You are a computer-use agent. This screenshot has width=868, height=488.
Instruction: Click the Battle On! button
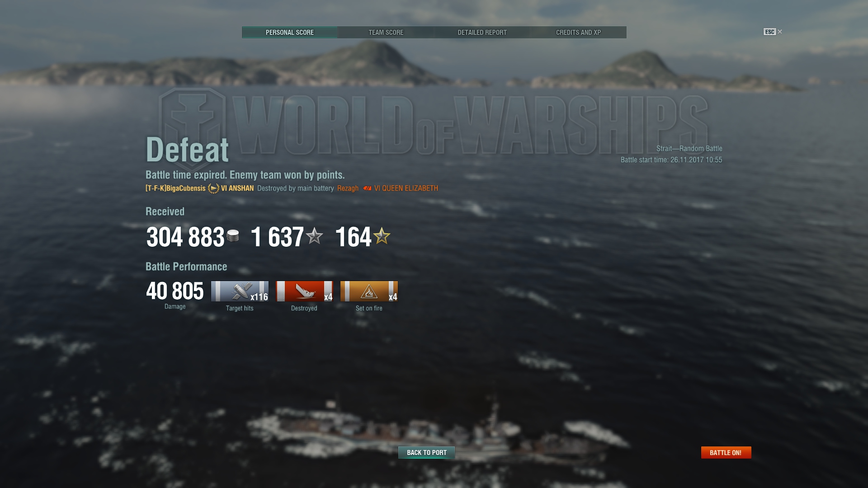coord(726,452)
